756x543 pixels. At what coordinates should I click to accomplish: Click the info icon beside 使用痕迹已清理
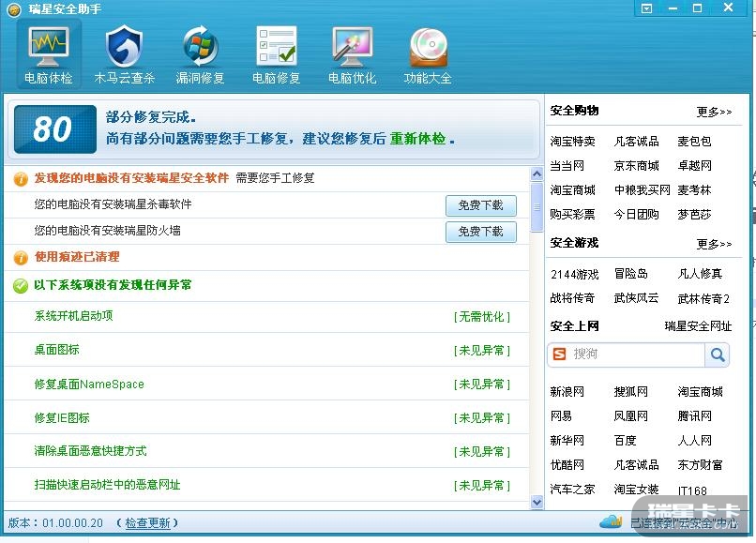tap(21, 258)
